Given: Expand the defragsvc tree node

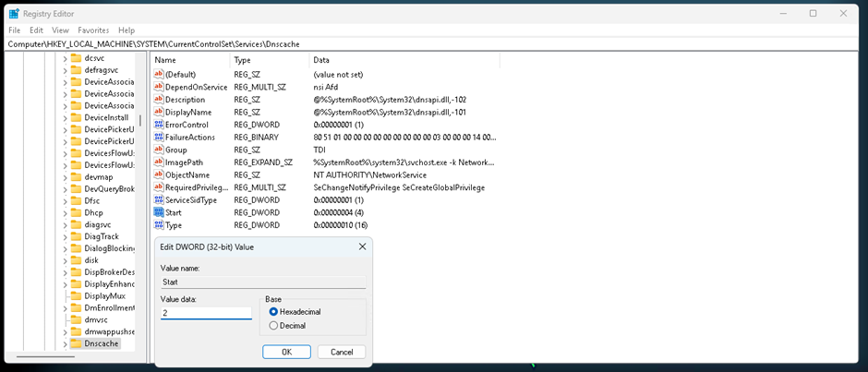Looking at the screenshot, I should coord(65,70).
